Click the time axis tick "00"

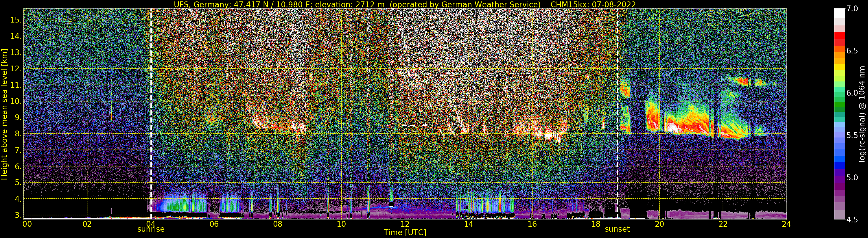coord(27,224)
